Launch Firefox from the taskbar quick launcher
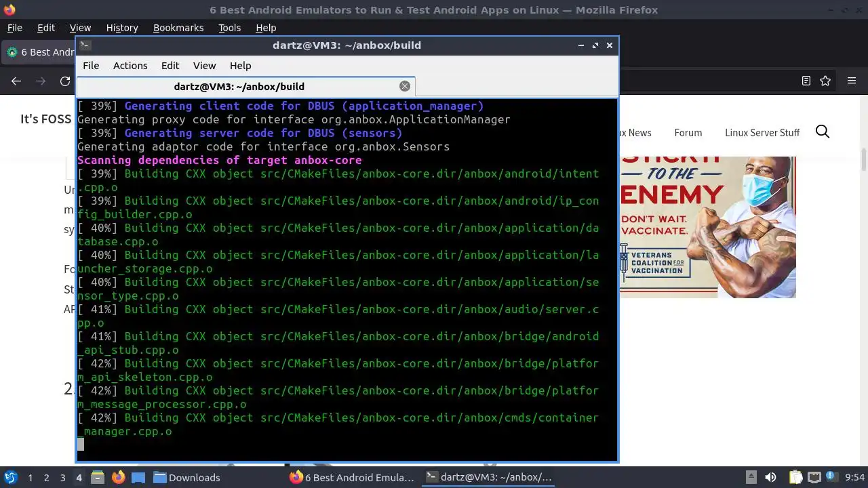 click(118, 477)
